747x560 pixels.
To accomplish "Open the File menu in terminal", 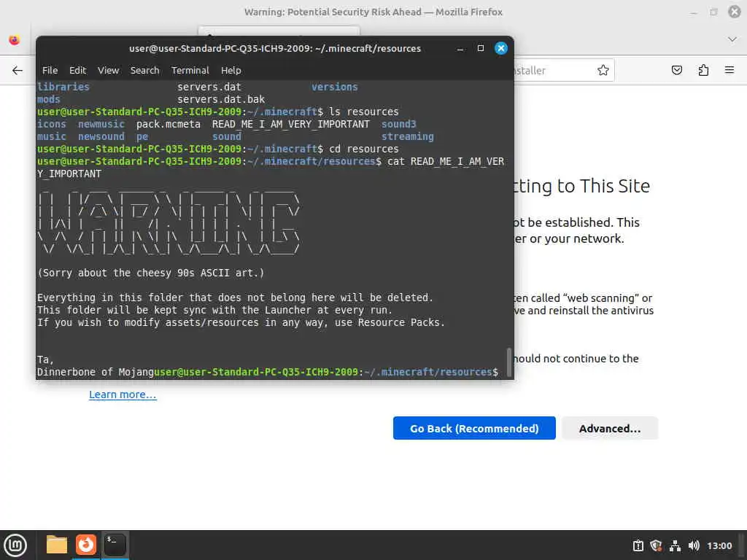I will coord(50,71).
